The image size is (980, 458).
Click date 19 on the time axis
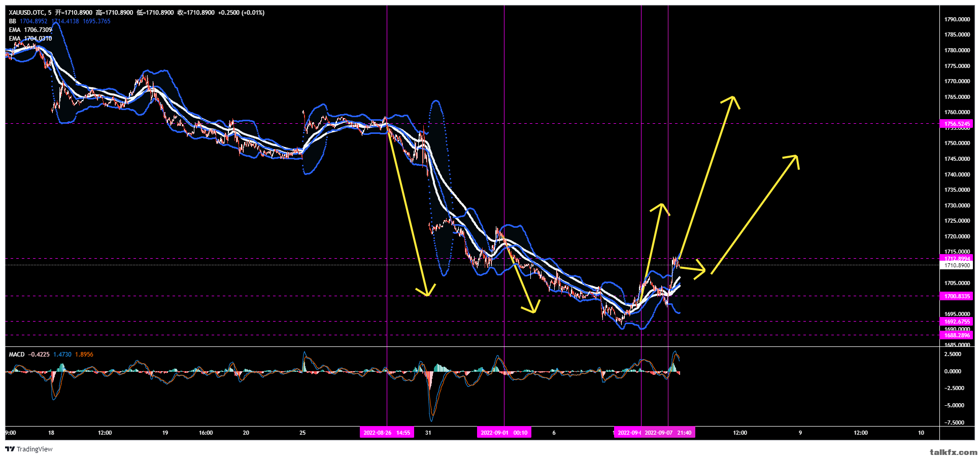tap(165, 433)
